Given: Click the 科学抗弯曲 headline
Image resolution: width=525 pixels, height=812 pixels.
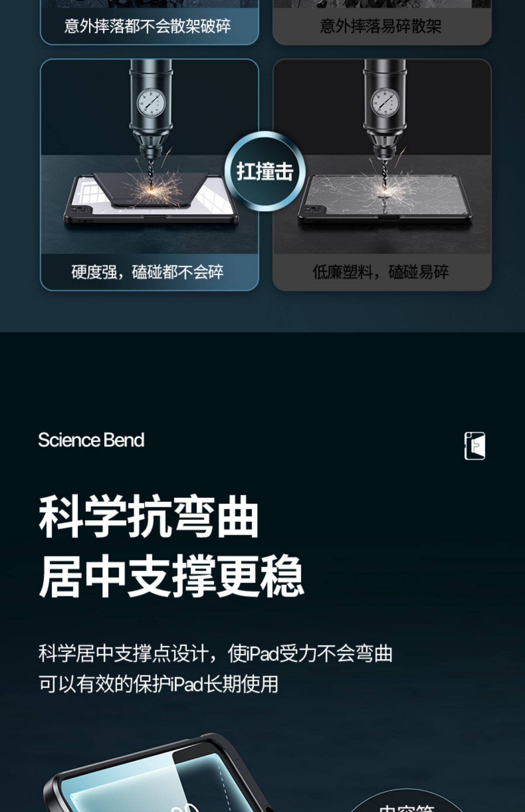Looking at the screenshot, I should click(148, 516).
